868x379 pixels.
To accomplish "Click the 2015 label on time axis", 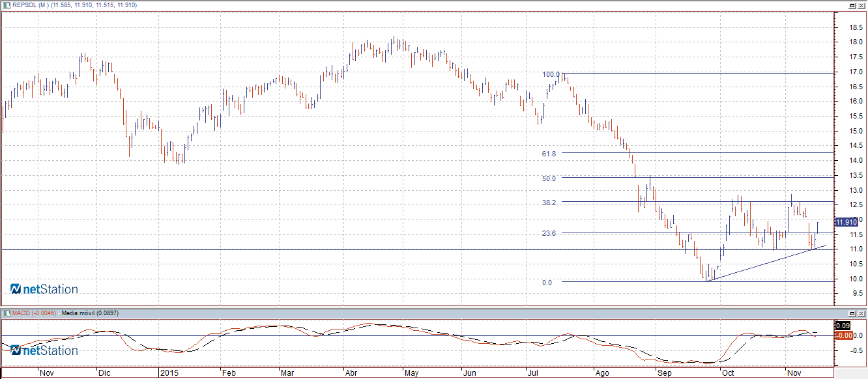I will [169, 373].
